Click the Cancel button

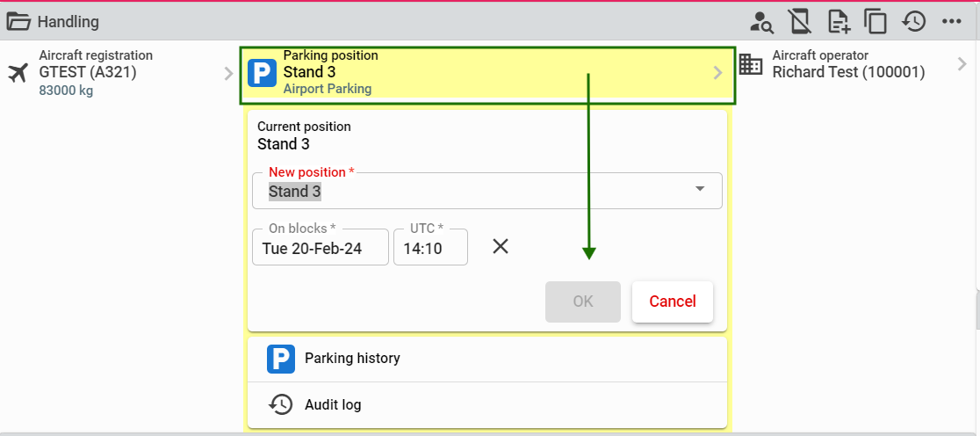point(673,302)
